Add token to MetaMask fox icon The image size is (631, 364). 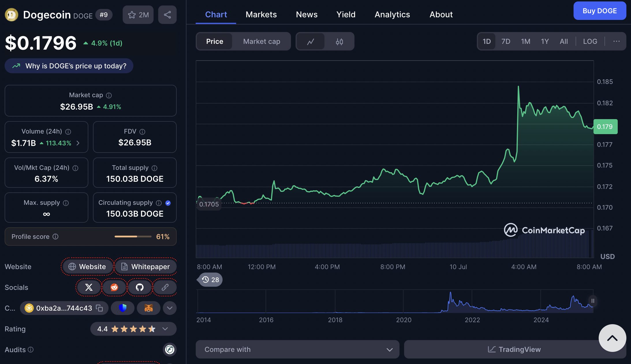click(x=149, y=308)
